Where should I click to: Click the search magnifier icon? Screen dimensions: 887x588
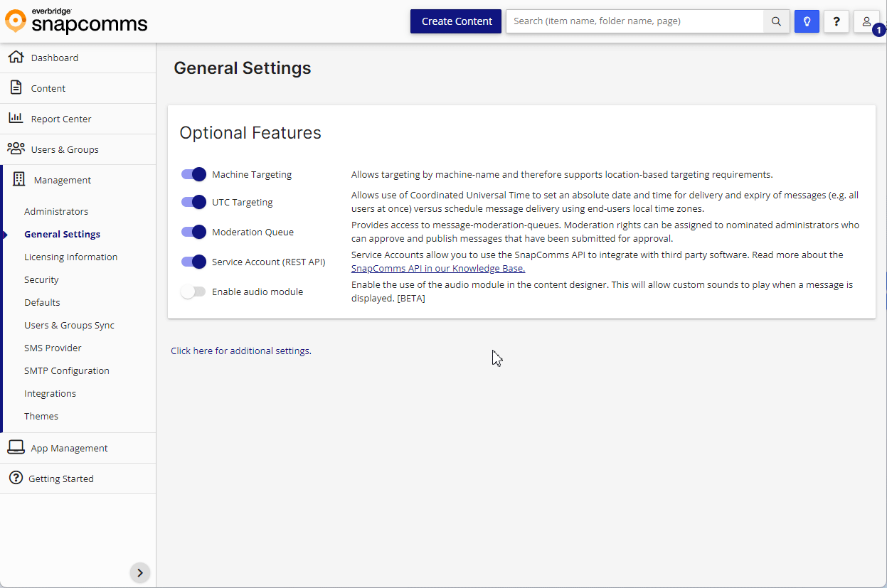coord(777,21)
